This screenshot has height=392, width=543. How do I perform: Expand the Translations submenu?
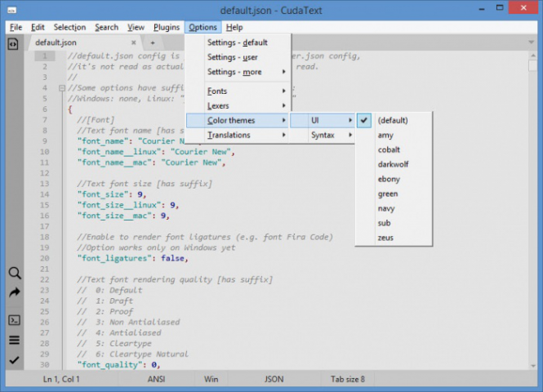[238, 135]
